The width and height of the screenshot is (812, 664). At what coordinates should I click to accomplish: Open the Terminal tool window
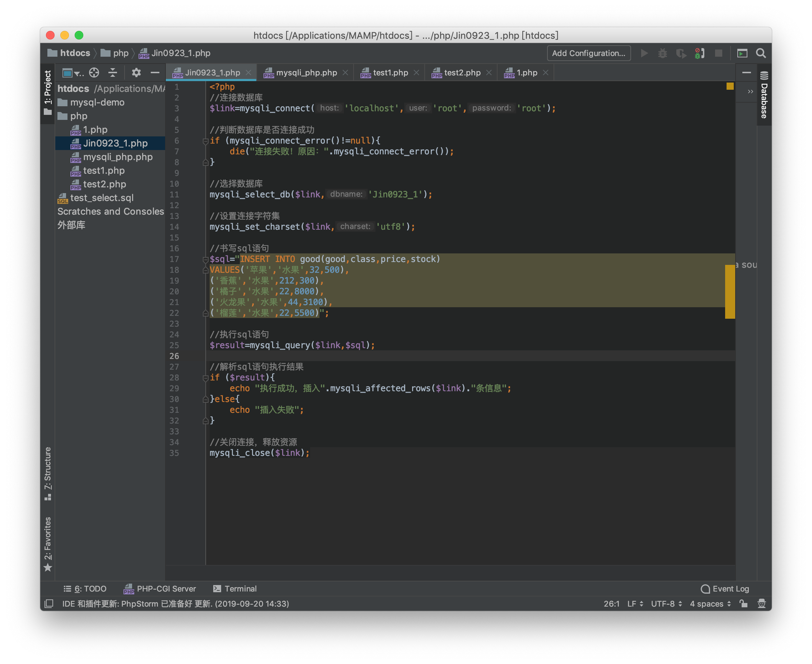tap(235, 589)
